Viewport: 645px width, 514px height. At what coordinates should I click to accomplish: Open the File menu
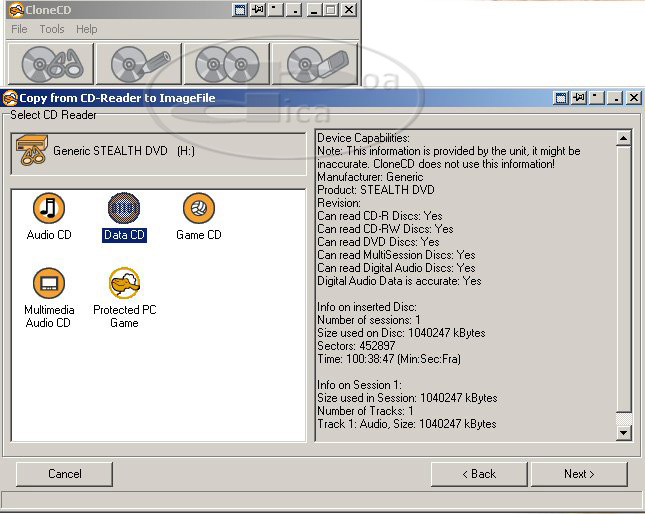[19, 29]
